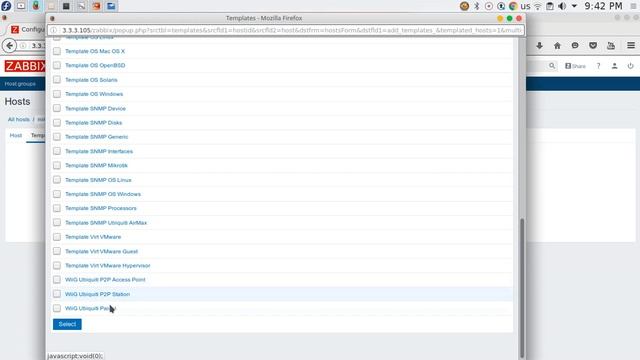Click the orange app icon in top panel
Viewport: 640px width, 360px height.
tap(96, 6)
